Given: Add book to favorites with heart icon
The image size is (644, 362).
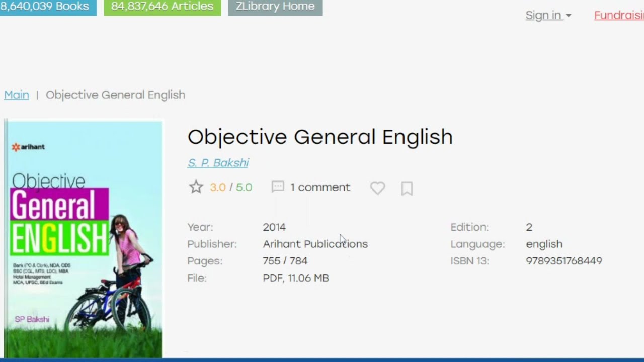Looking at the screenshot, I should pos(377,188).
